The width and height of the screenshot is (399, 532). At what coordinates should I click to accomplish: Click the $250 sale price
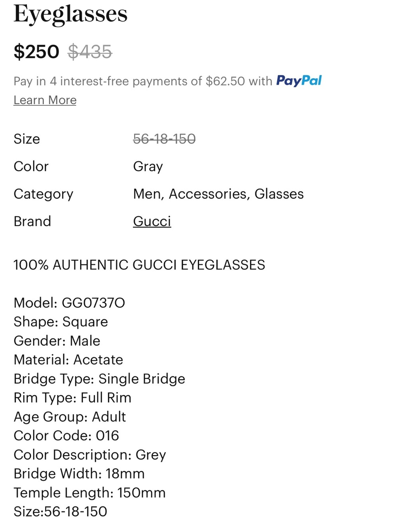(36, 52)
